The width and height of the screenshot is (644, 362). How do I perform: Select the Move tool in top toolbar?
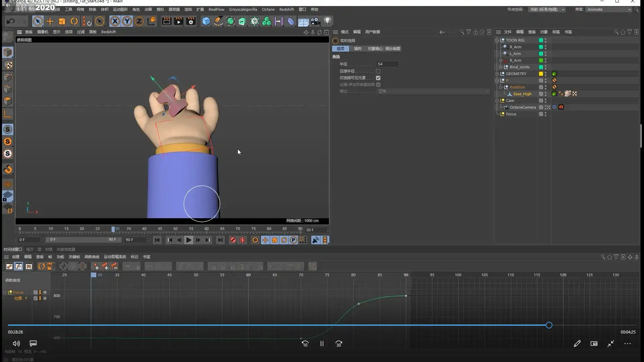point(50,21)
